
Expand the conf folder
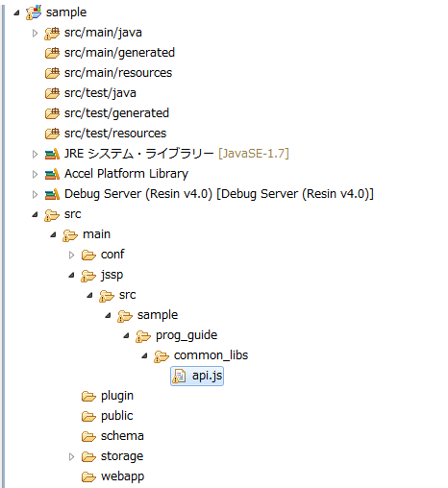coord(72,255)
